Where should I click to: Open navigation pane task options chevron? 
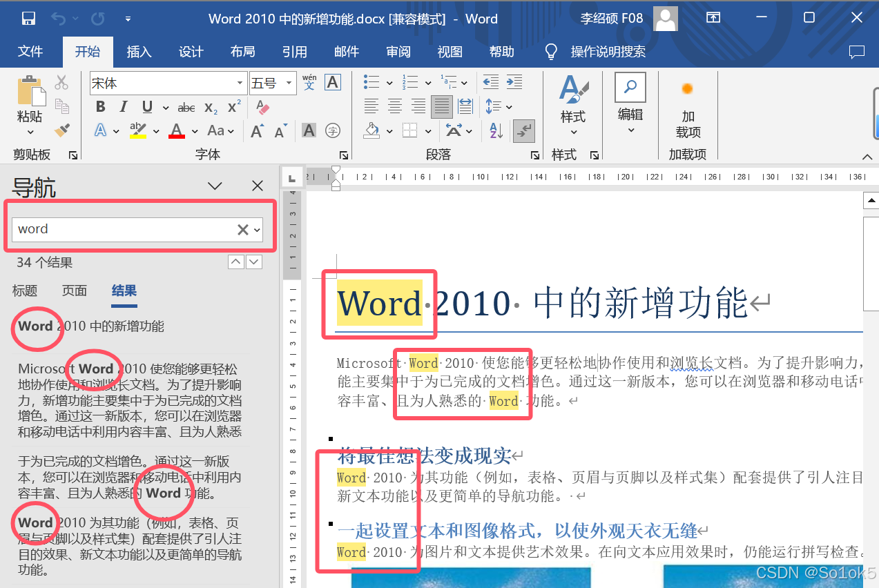pyautogui.click(x=215, y=186)
